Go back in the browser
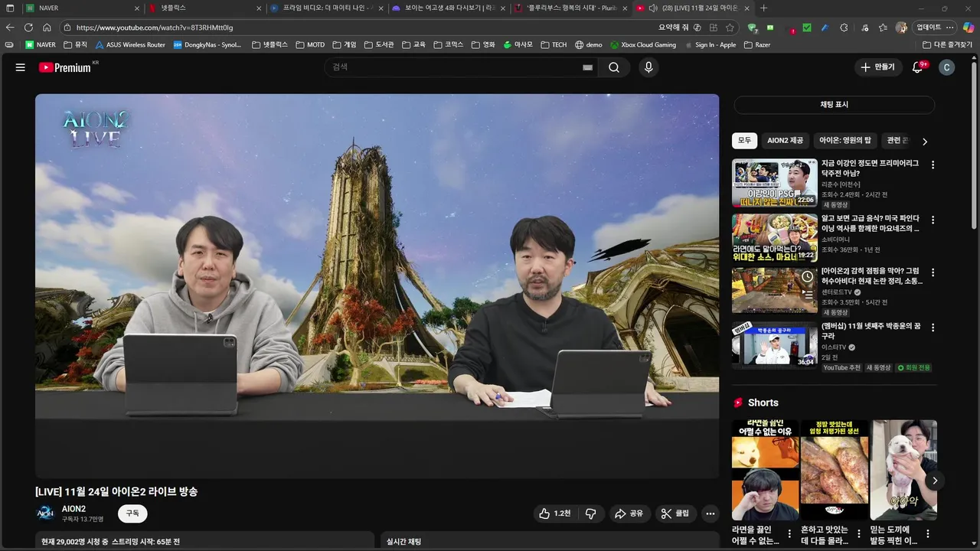The image size is (980, 551). pyautogui.click(x=10, y=28)
